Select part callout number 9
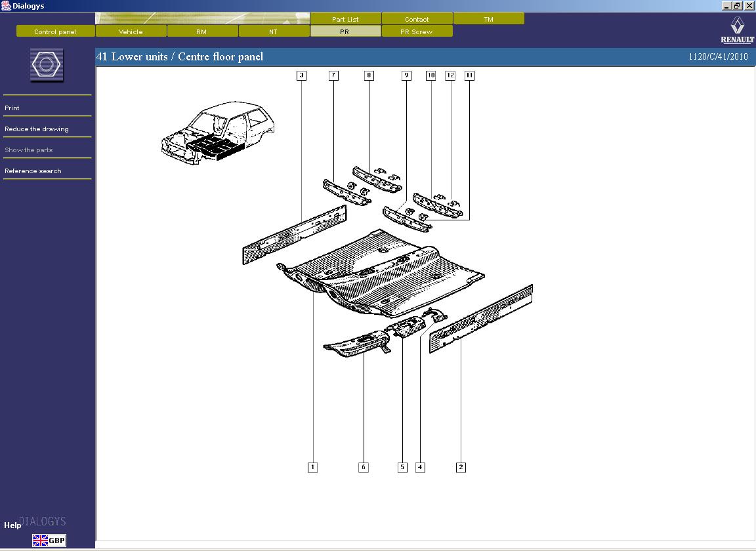The image size is (756, 551). (x=406, y=75)
